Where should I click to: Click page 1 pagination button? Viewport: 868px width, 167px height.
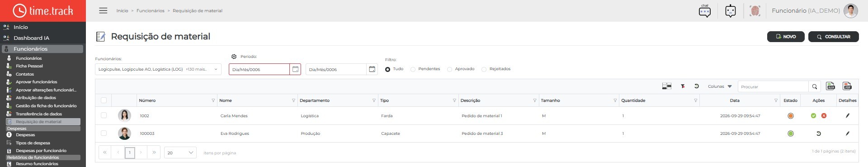(130, 153)
